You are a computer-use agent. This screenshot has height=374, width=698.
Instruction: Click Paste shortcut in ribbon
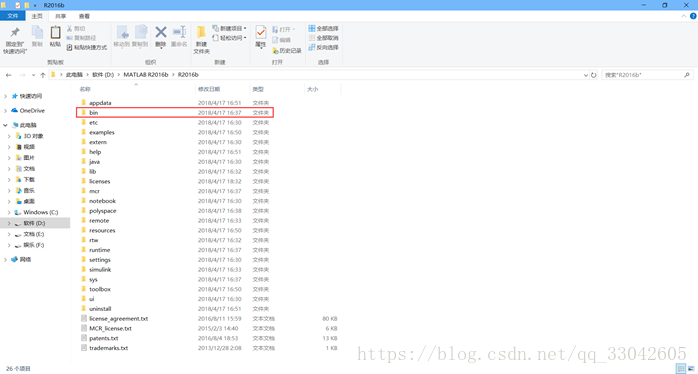pos(87,47)
